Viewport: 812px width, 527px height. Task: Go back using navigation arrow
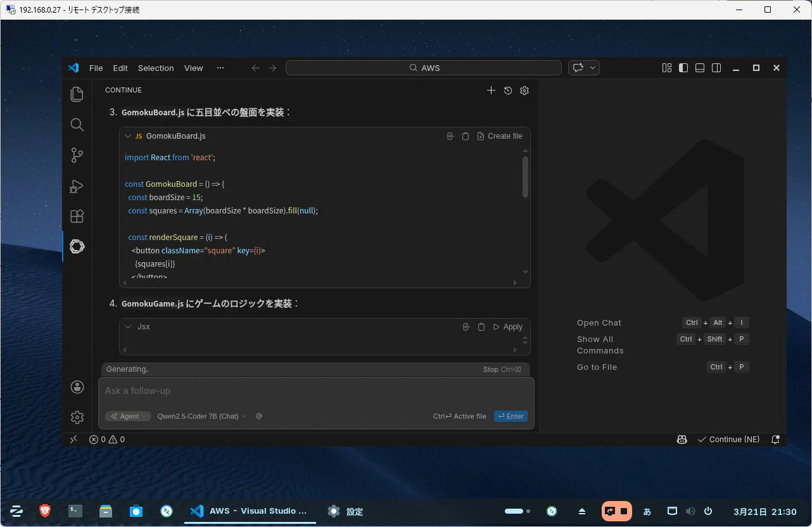[x=256, y=68]
